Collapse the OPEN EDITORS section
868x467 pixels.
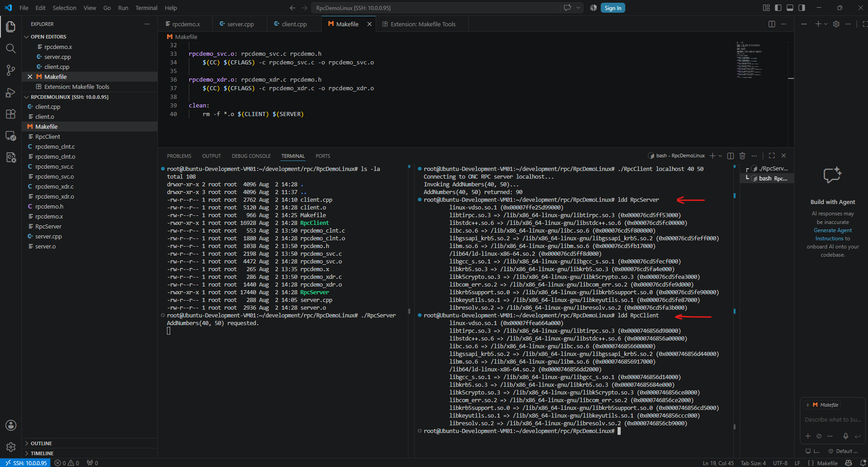pos(90,37)
